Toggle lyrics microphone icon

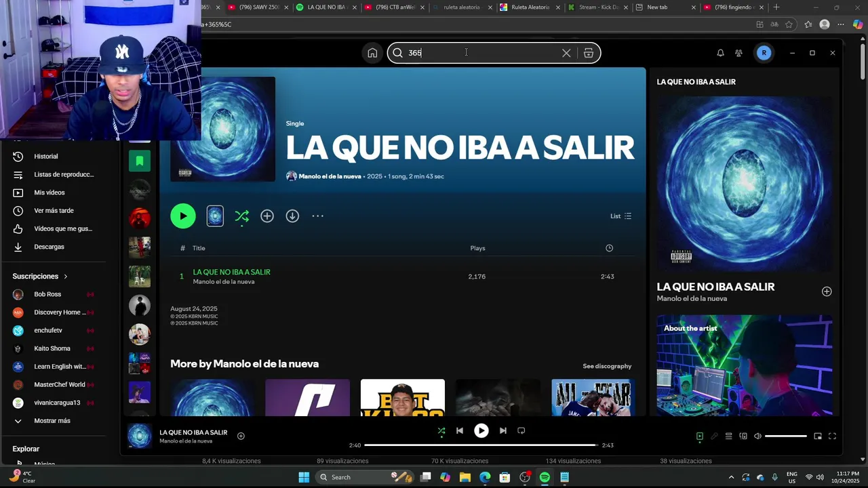coord(714,436)
